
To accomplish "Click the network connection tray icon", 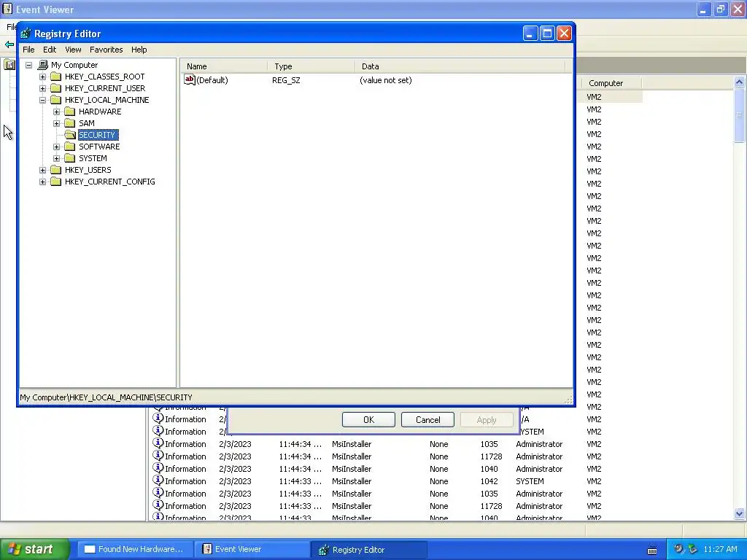I will tap(692, 549).
